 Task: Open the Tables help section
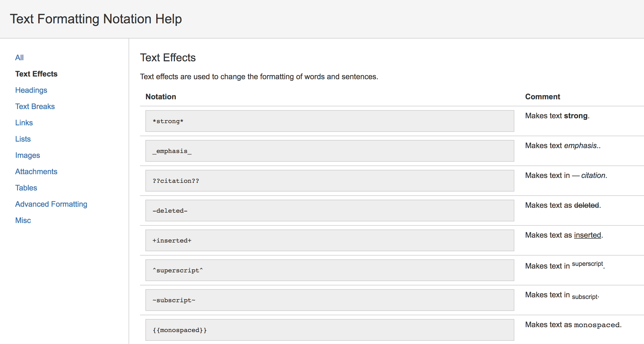point(26,187)
